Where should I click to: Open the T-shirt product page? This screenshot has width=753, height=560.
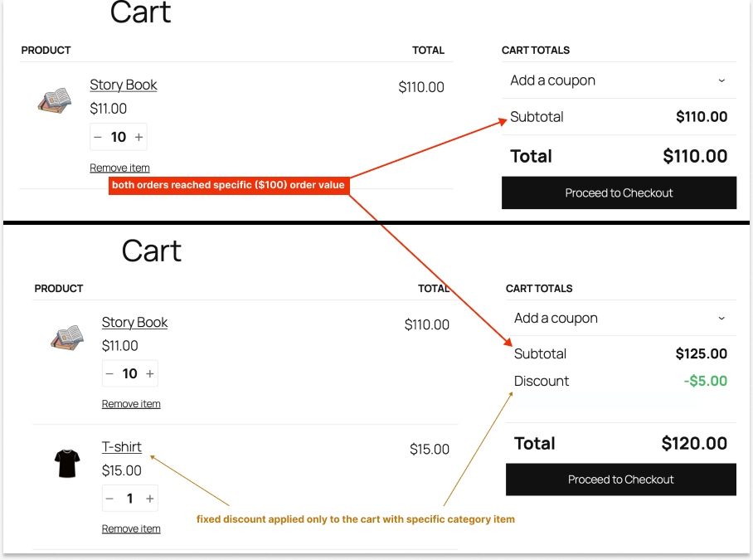pyautogui.click(x=121, y=446)
